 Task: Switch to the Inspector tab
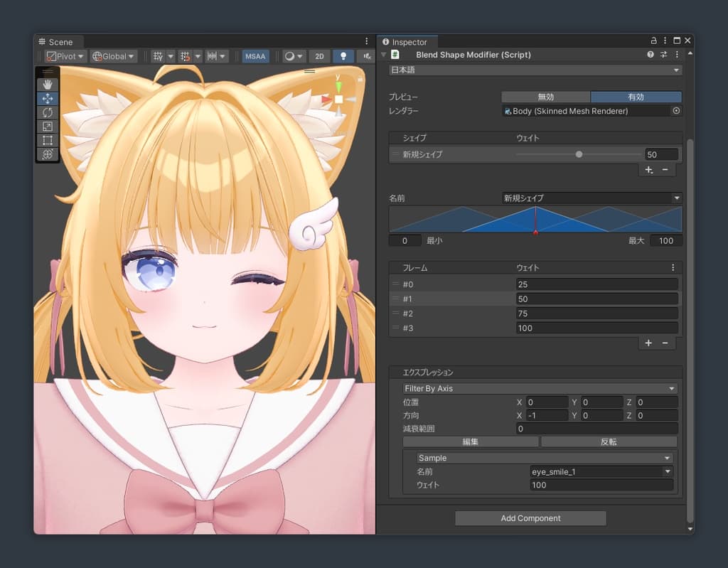(407, 42)
